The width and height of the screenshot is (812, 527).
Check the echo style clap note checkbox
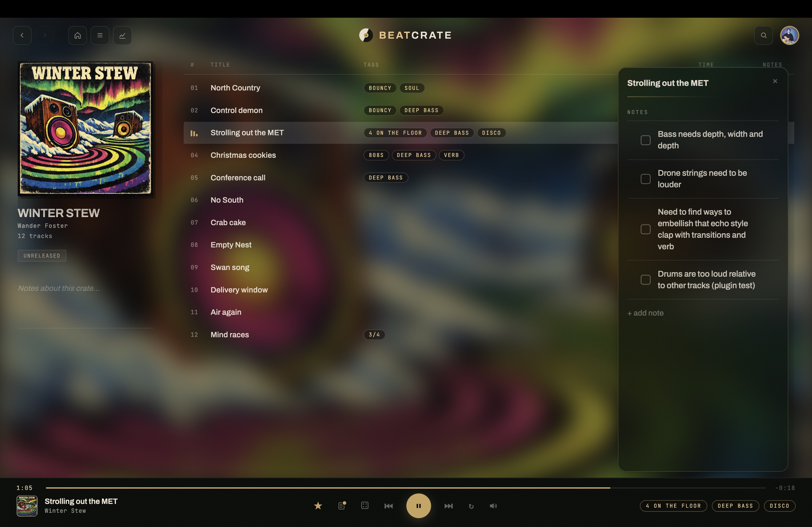(x=646, y=229)
